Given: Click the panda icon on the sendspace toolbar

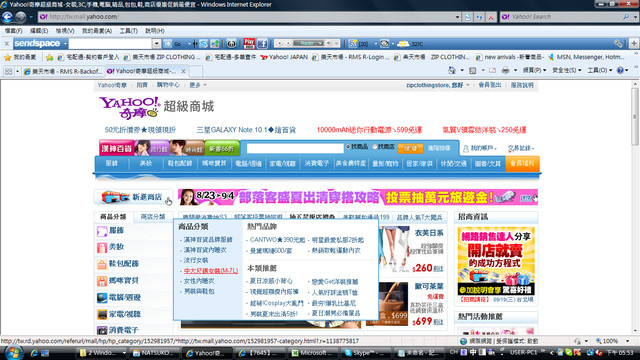Looking at the screenshot, I should click(x=231, y=43).
